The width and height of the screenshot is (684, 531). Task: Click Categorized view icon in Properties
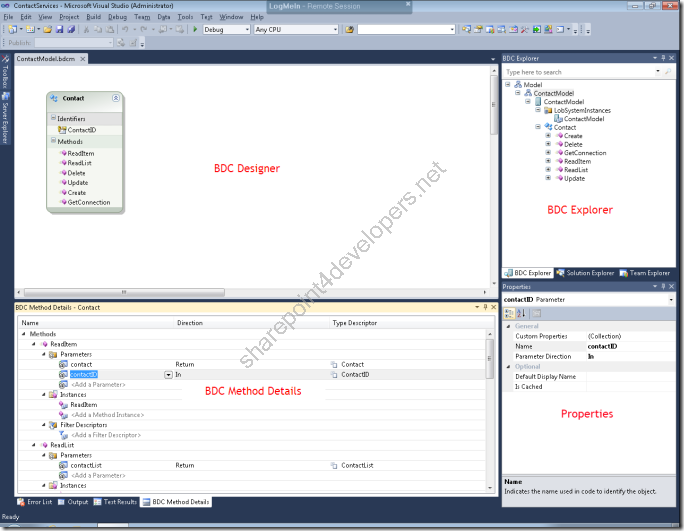point(509,313)
